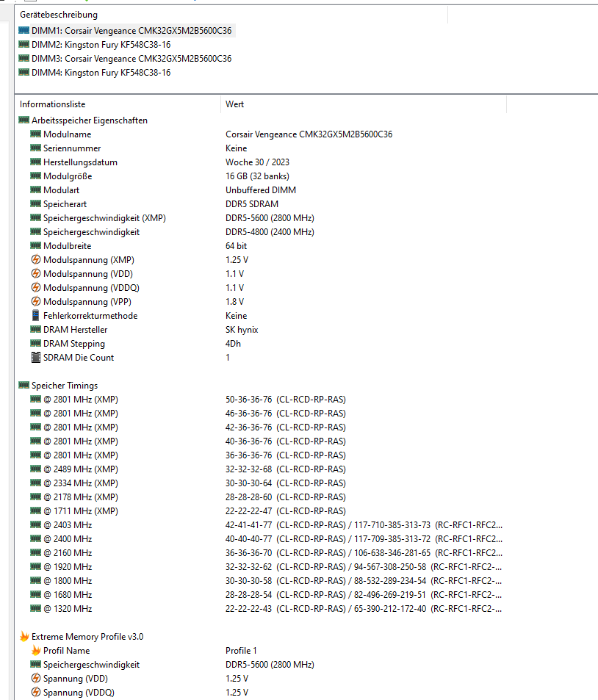Click the value Unbuffered DIMM

click(x=261, y=190)
